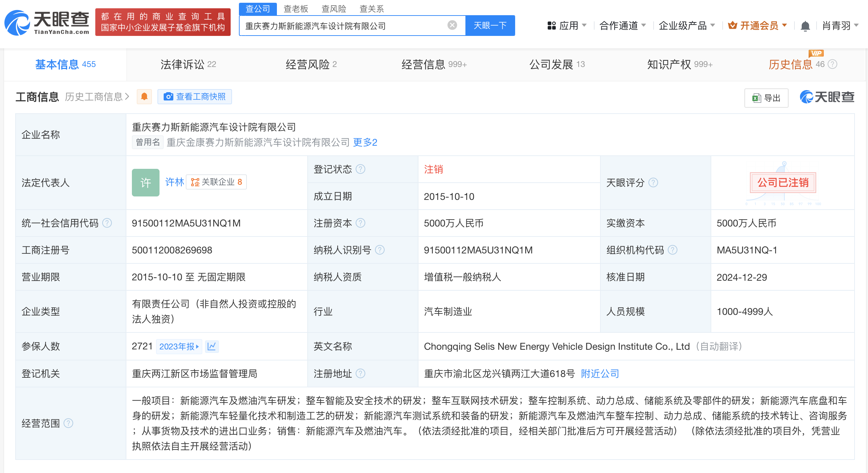Click the 导出 export button

tap(766, 98)
